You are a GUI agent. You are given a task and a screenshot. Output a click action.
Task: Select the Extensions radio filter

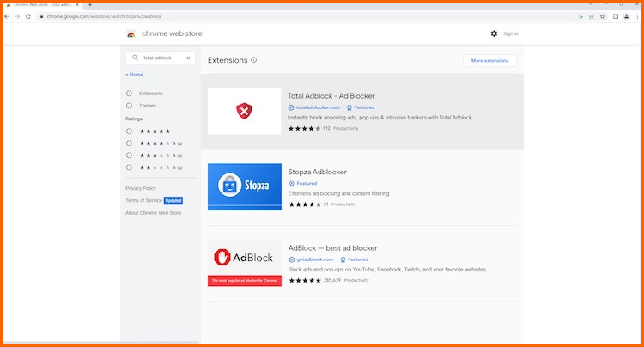tap(129, 94)
